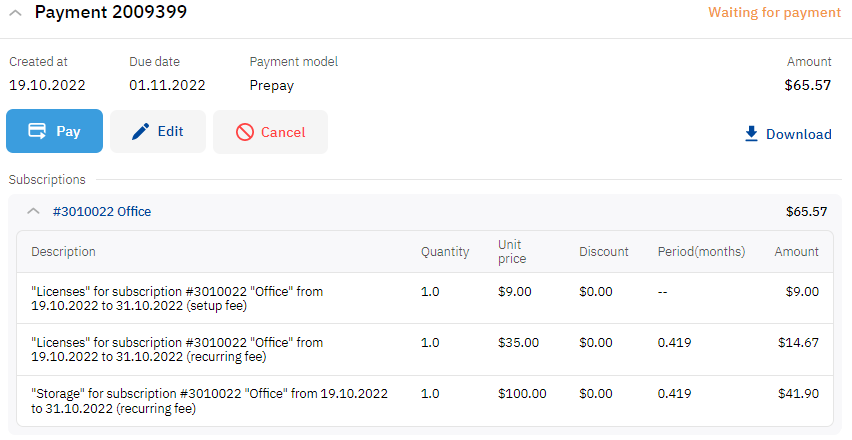
Task: Click the Waiting for payment status
Action: coord(774,12)
